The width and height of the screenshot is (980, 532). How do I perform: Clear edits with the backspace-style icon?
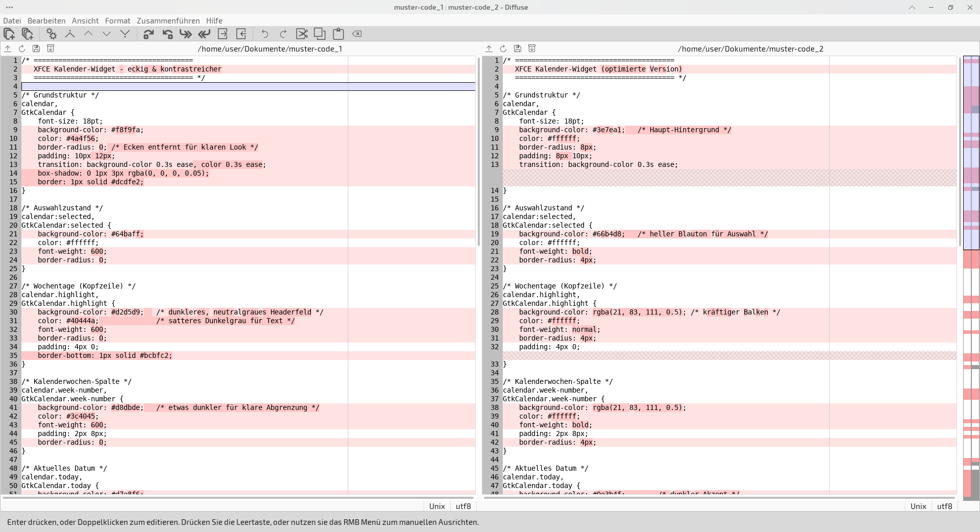pos(357,34)
